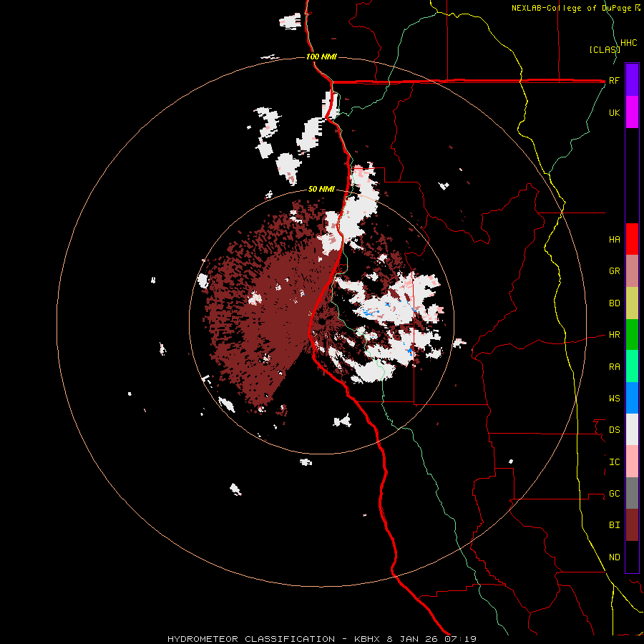Click the BI dark red legend swatch
Viewport: 644px width, 644px height.
tap(632, 525)
